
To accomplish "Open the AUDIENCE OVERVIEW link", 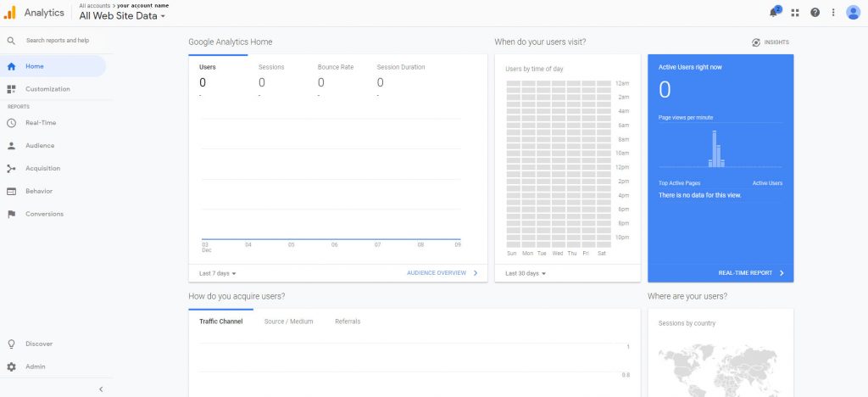I will click(x=437, y=273).
